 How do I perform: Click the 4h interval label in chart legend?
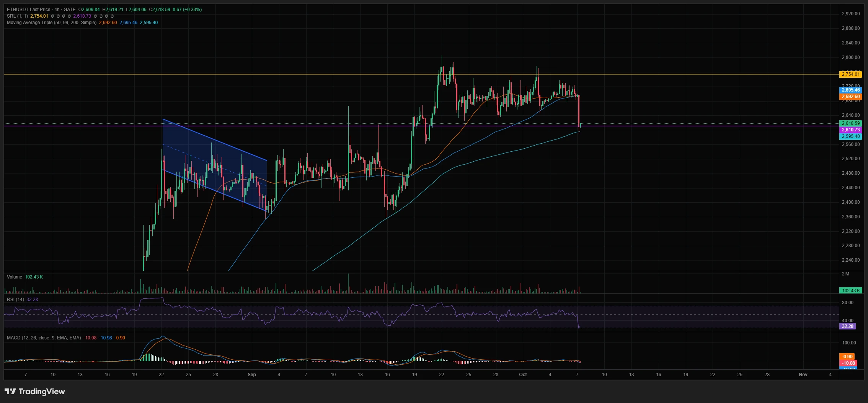pyautogui.click(x=57, y=10)
